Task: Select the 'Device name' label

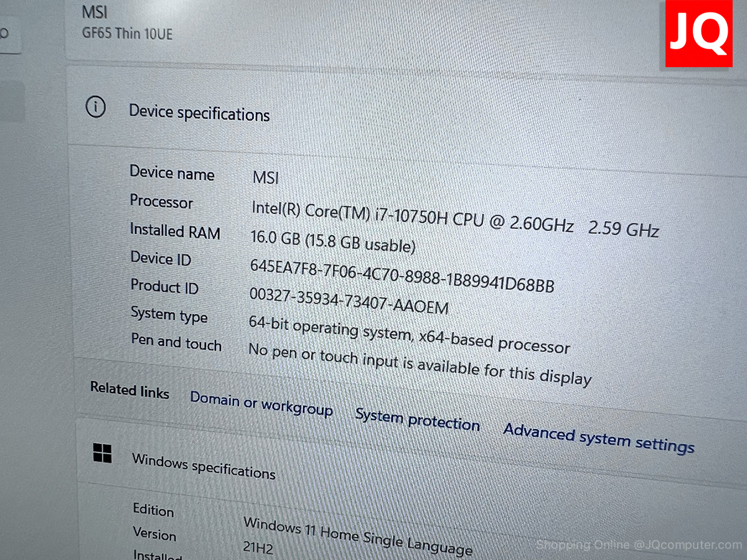Action: [x=172, y=173]
